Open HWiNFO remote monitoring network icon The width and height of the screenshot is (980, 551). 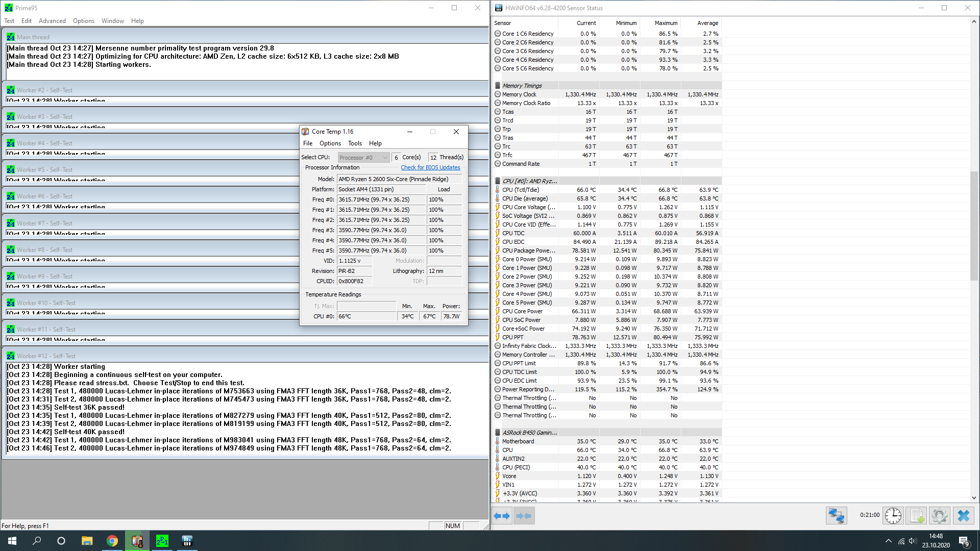[836, 516]
